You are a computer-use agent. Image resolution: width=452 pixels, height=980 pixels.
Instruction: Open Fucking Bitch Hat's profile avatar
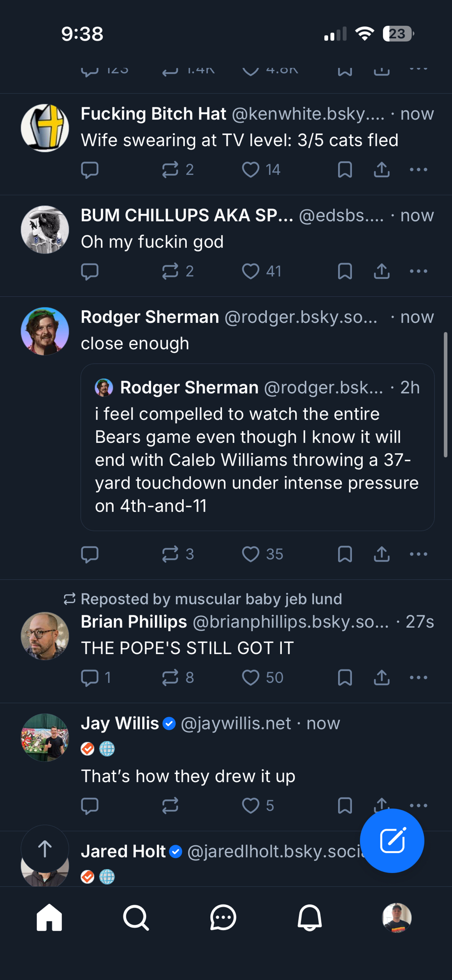(45, 128)
